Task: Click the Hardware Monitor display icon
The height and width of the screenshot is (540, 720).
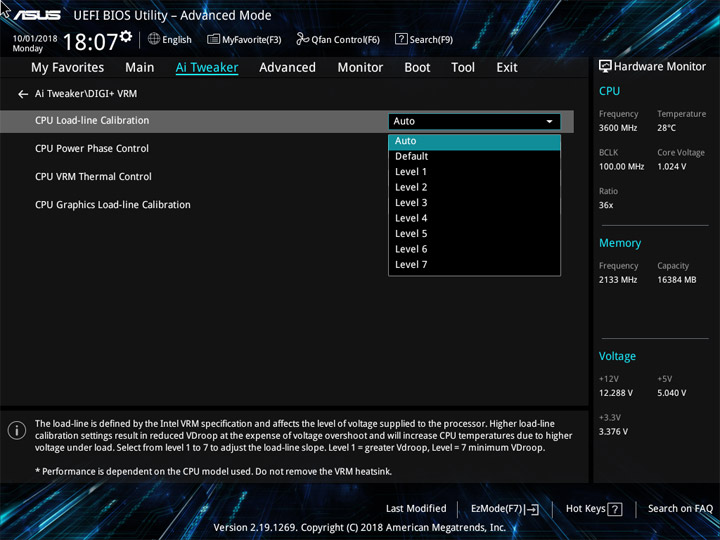Action: pyautogui.click(x=605, y=67)
